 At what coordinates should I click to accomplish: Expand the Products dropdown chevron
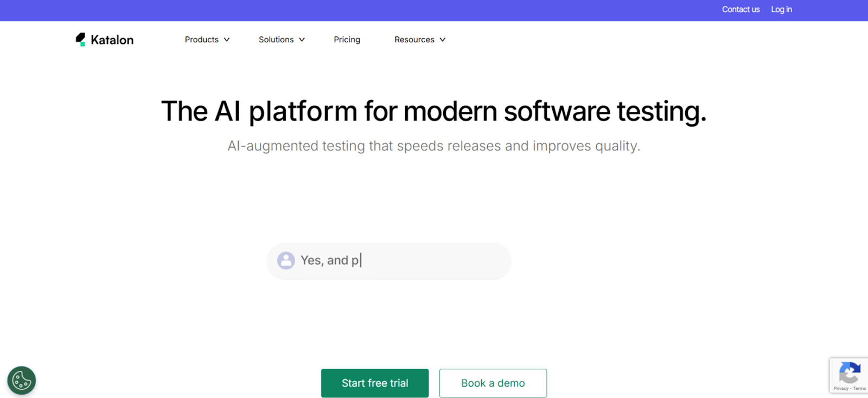coord(227,40)
